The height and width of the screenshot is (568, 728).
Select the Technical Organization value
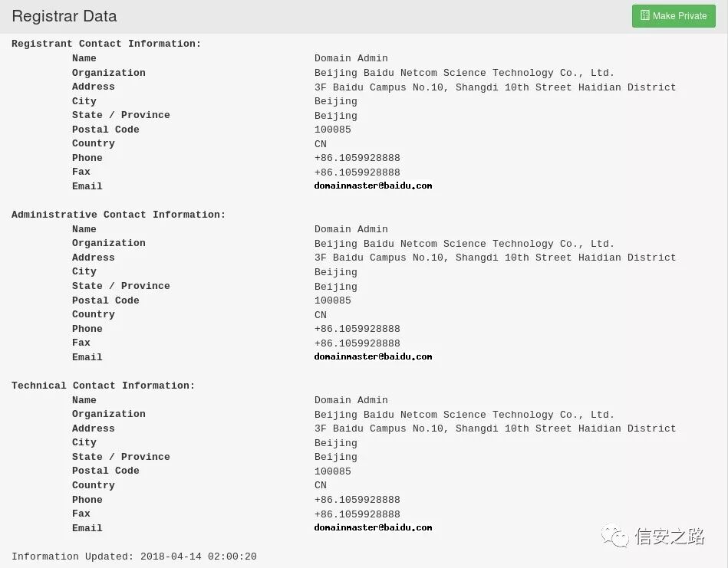[464, 415]
